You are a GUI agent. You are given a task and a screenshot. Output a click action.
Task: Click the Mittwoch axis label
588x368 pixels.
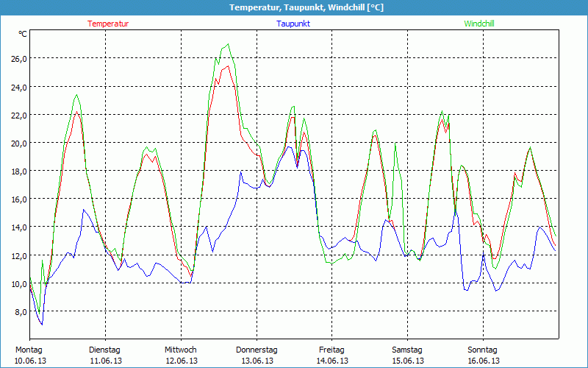[181, 350]
